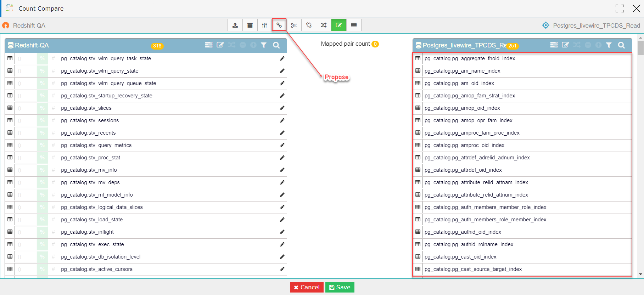Click the table icon beside stv_mv_info
This screenshot has width=644, height=295.
click(10, 170)
